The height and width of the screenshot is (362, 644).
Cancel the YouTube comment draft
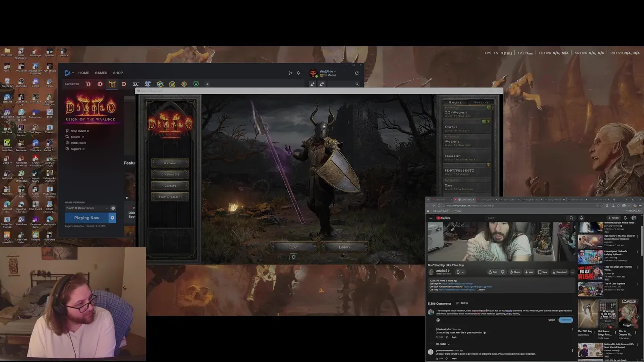[x=552, y=320]
